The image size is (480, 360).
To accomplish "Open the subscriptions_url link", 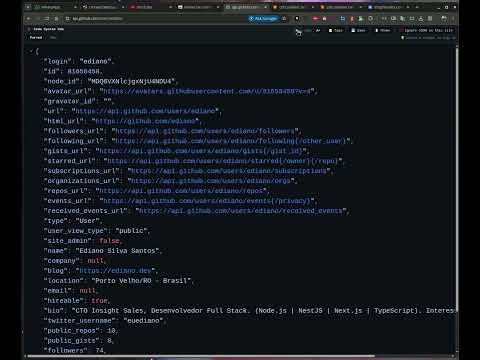I will pos(229,171).
